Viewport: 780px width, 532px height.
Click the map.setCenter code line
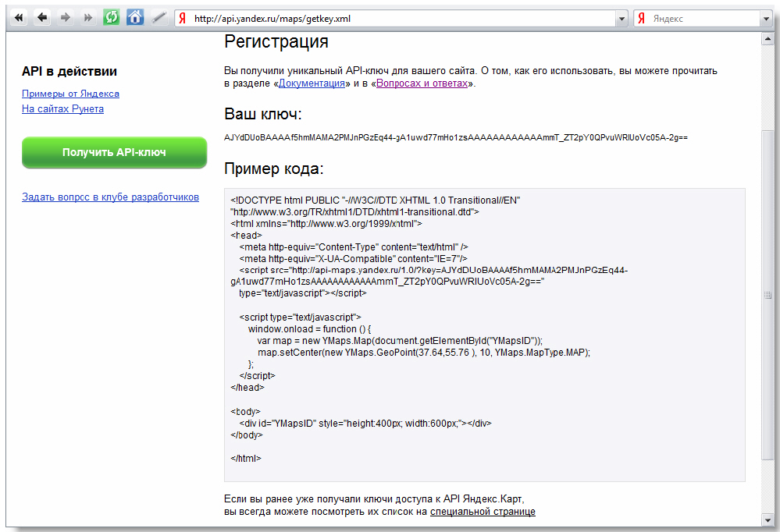coord(424,353)
